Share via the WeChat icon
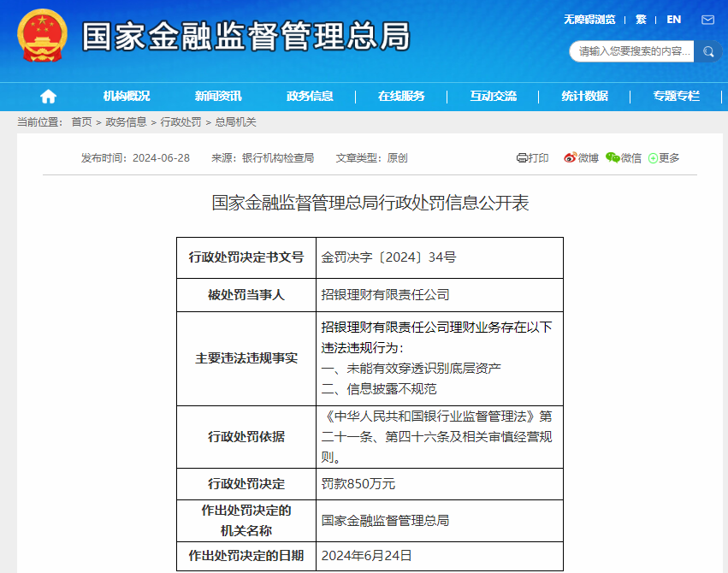728x573 pixels. (x=613, y=157)
